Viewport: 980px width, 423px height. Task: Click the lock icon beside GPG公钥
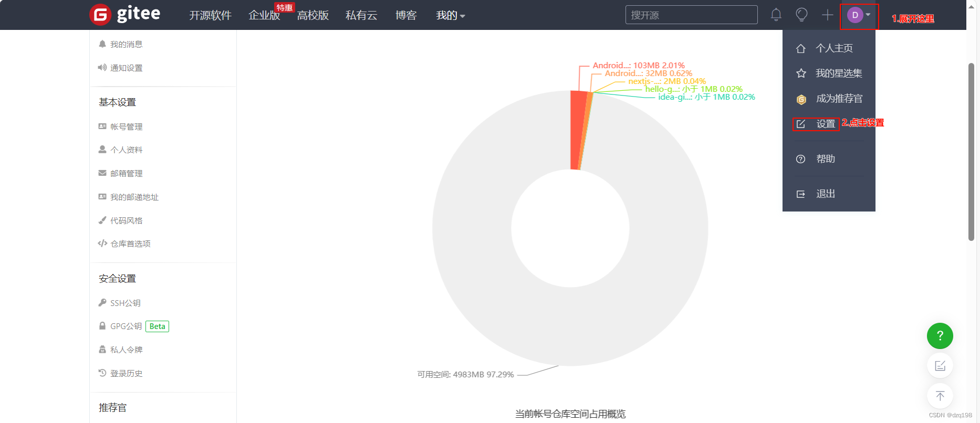pos(102,325)
